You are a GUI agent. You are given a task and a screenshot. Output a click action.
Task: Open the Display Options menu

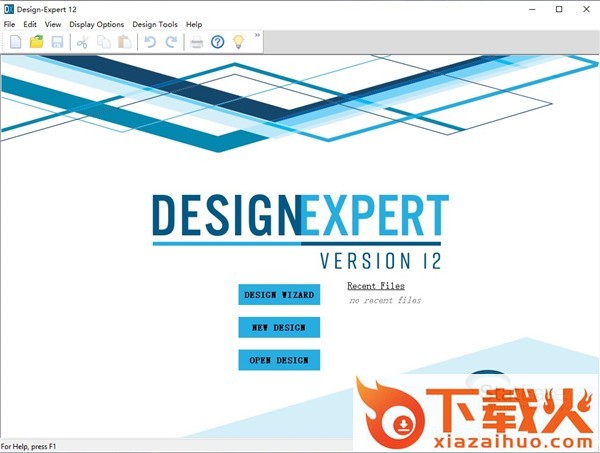pyautogui.click(x=96, y=24)
